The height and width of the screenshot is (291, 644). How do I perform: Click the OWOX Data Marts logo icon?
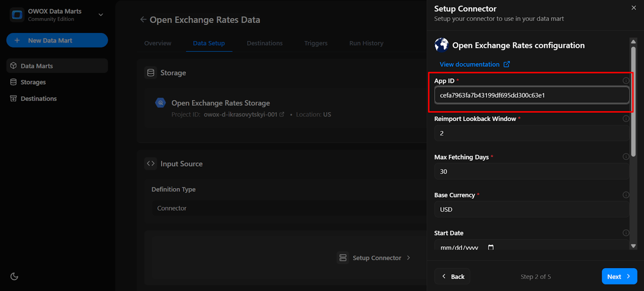[x=17, y=15]
